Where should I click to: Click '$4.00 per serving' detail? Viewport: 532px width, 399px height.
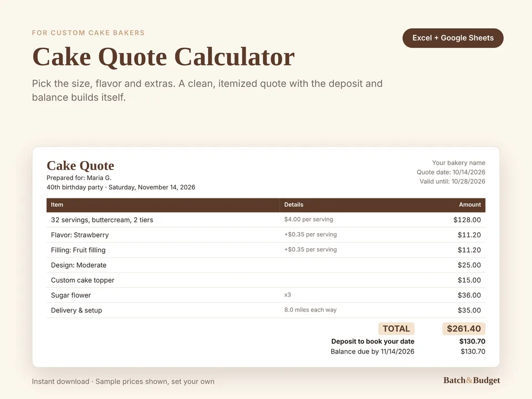point(309,219)
